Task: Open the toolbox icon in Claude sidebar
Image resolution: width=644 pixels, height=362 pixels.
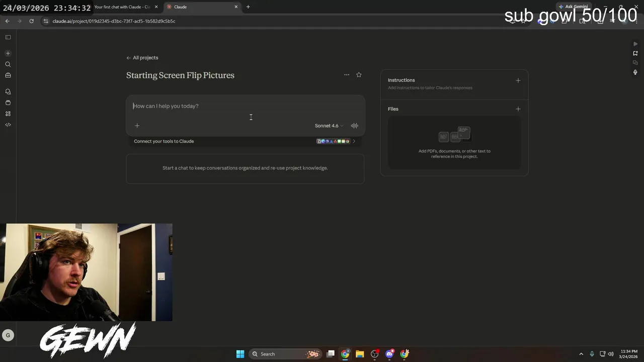Action: (x=8, y=75)
